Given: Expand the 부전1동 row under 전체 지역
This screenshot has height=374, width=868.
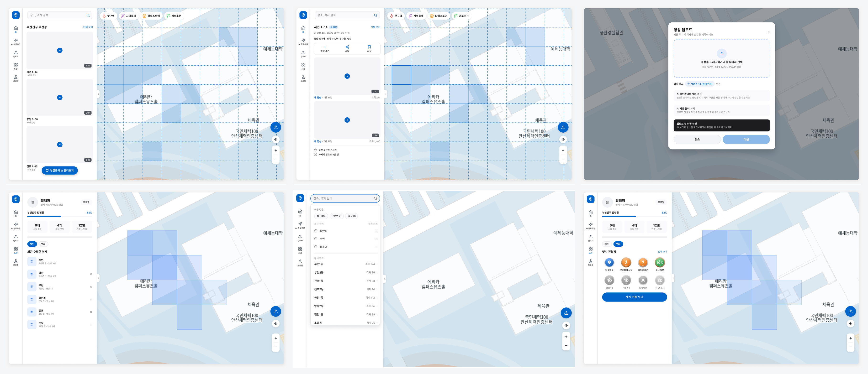Looking at the screenshot, I should [345, 264].
